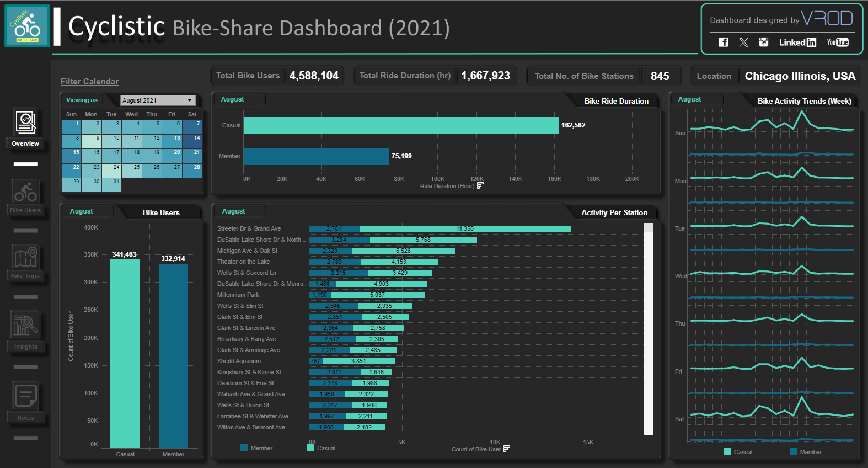The width and height of the screenshot is (868, 468).
Task: Click the Activity Per Station scrollbar
Action: coord(649,328)
